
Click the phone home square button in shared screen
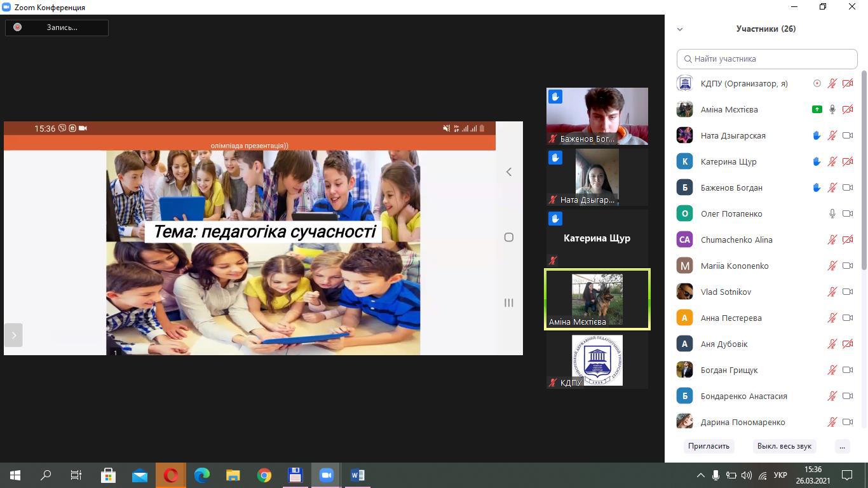[509, 237]
